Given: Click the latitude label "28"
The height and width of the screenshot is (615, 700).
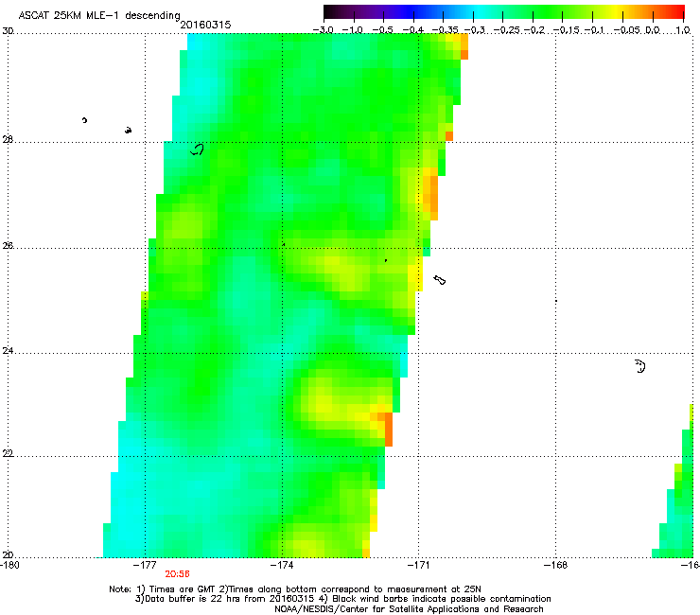Looking at the screenshot, I should tap(8, 140).
